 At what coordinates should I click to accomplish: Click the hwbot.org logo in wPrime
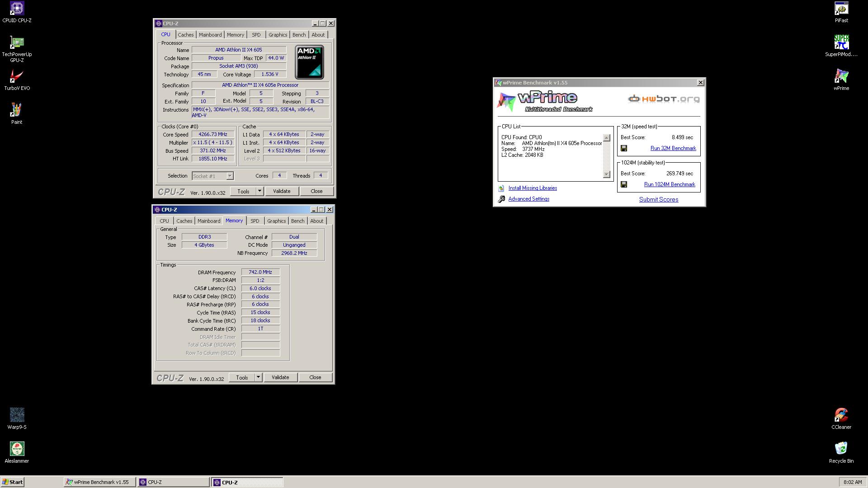tap(664, 99)
